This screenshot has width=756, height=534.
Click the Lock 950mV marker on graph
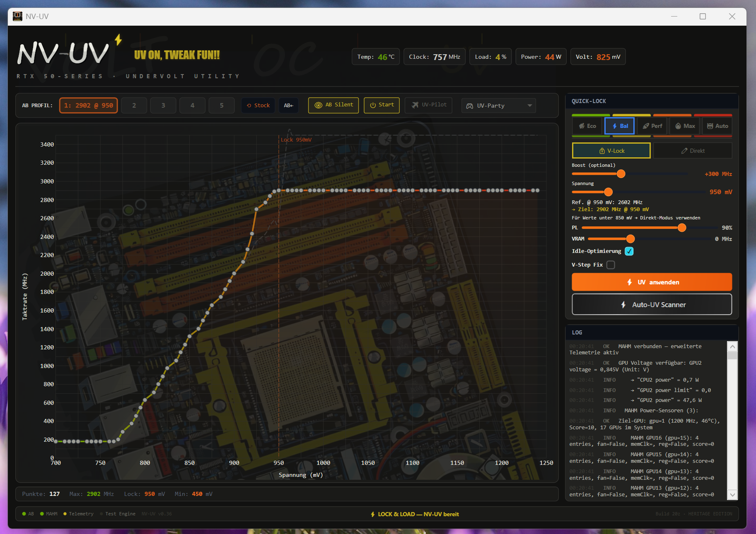click(x=296, y=140)
